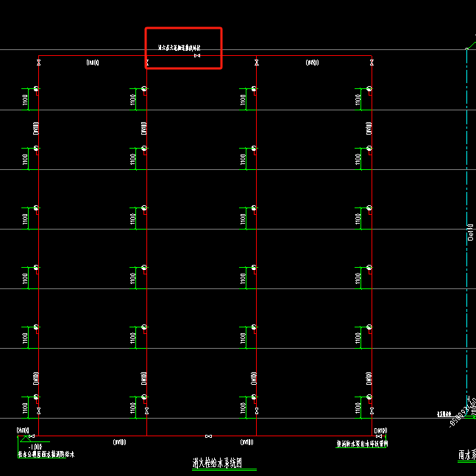The image size is (476, 476).
Task: Select the bottom-floor hydrant symbol on the rightmost riser
Action: point(369,397)
